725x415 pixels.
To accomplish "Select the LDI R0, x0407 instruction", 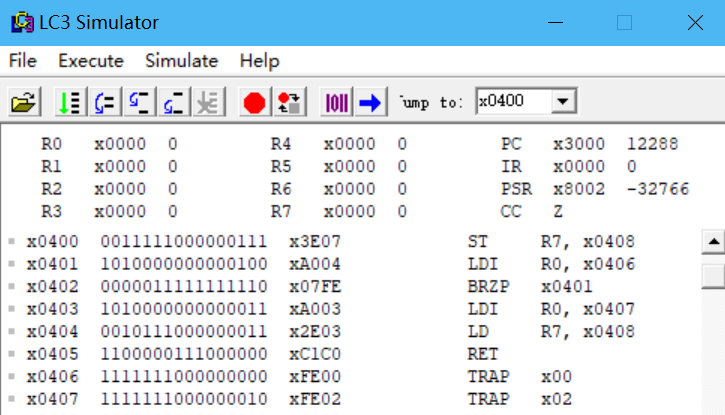I will click(x=551, y=309).
